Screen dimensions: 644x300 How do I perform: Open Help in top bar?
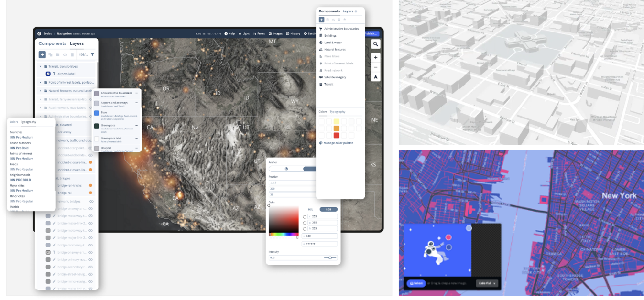tap(230, 34)
